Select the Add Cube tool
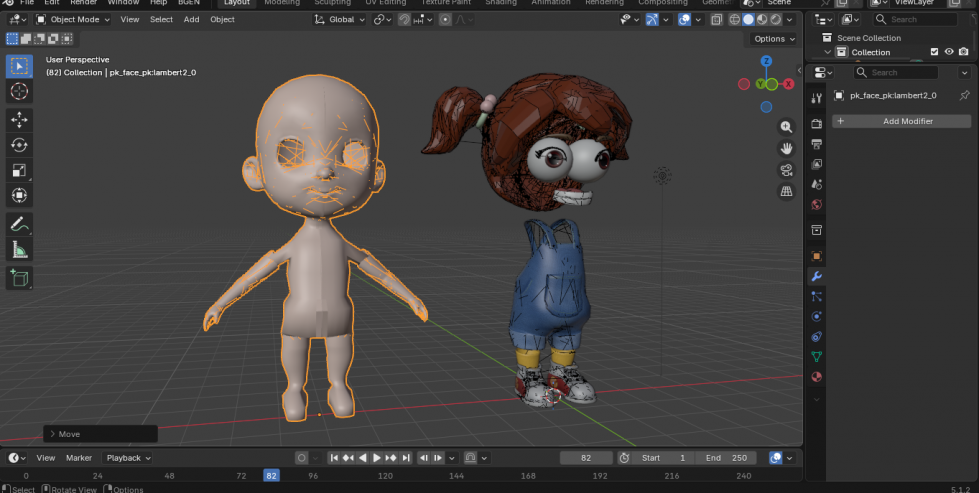 [19, 278]
